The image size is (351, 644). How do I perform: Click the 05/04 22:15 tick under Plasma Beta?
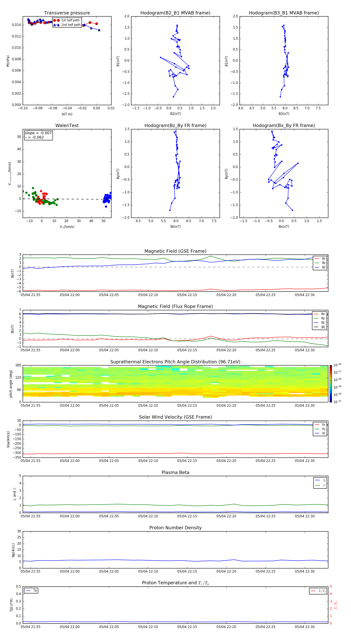pos(187,516)
